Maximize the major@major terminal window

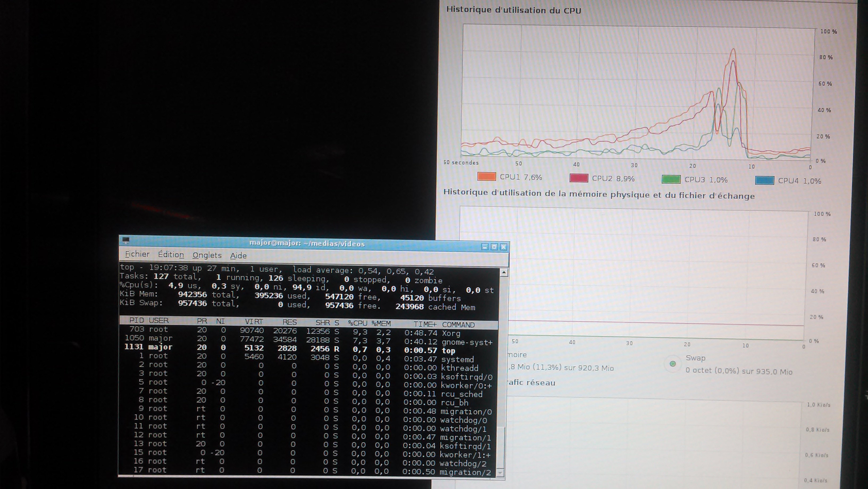pos(494,247)
